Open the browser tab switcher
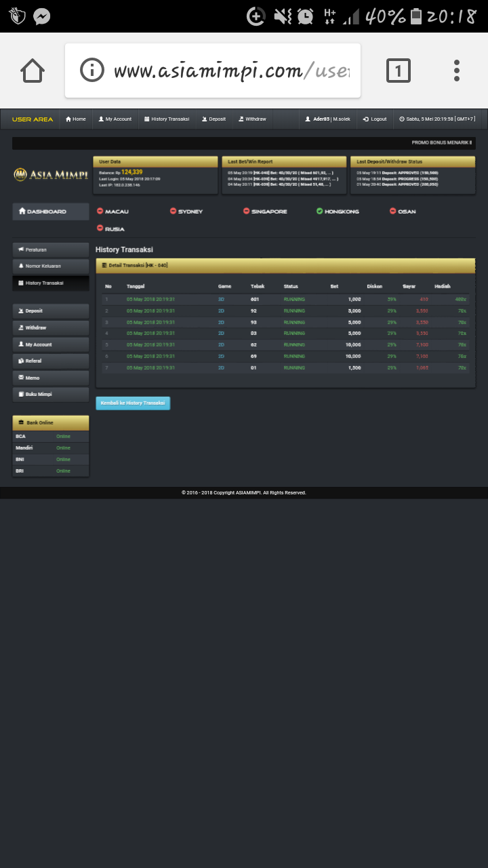 tap(398, 71)
